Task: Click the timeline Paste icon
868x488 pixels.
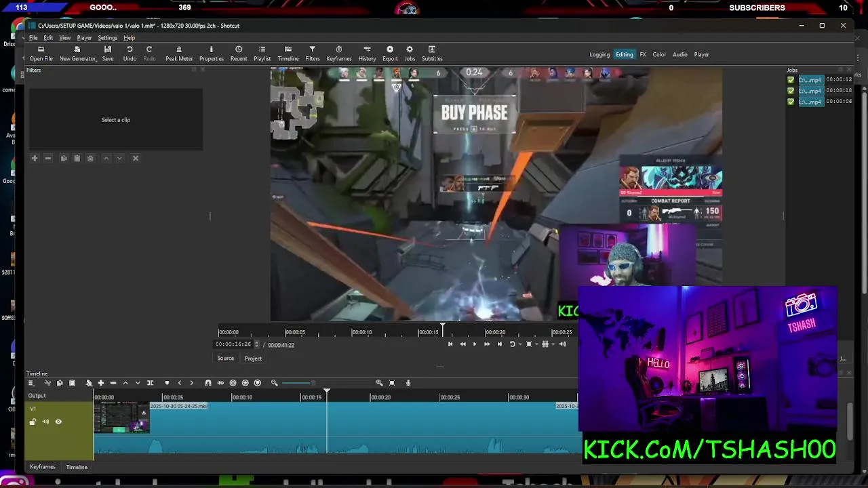Action: pos(72,383)
